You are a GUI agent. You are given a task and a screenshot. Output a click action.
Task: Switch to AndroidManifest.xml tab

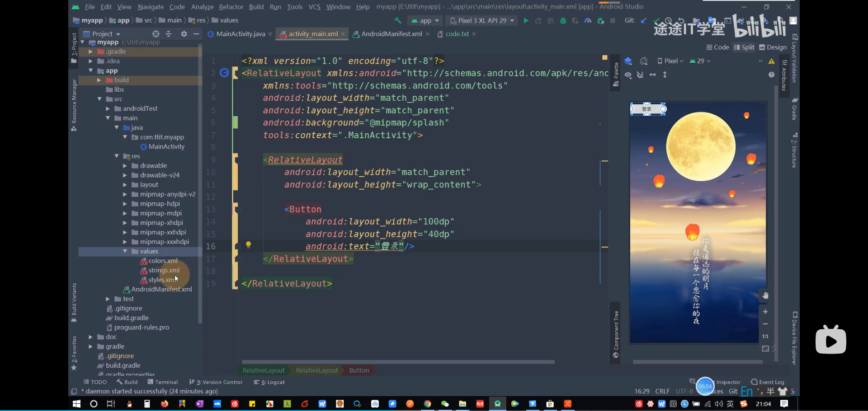click(392, 34)
